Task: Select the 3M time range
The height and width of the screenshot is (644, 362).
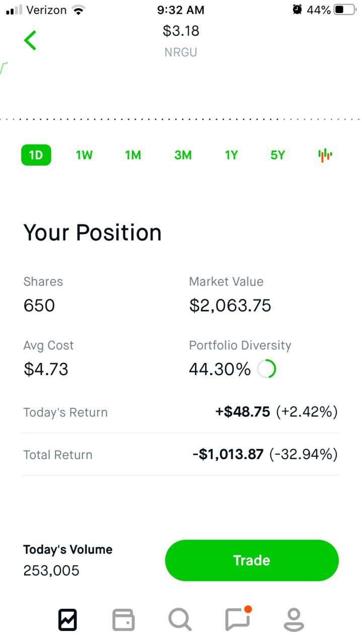Action: pyautogui.click(x=183, y=155)
